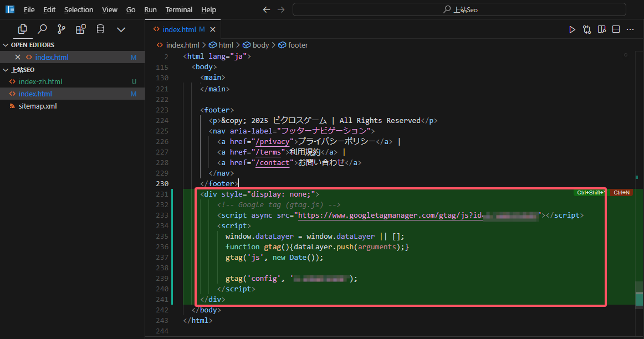The height and width of the screenshot is (339, 644).
Task: Click the /contact href link in code
Action: (273, 163)
